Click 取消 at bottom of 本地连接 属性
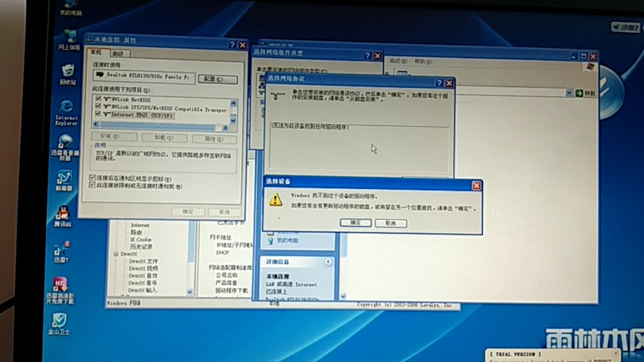 pyautogui.click(x=224, y=212)
